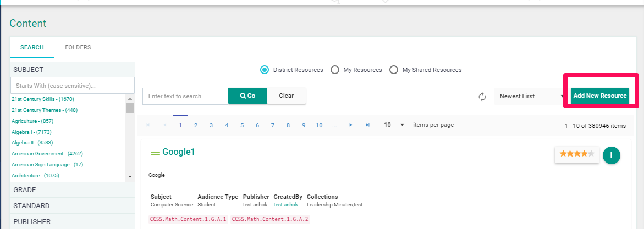This screenshot has height=229, width=644.
Task: Switch to the FOLDERS tab
Action: pos(78,48)
